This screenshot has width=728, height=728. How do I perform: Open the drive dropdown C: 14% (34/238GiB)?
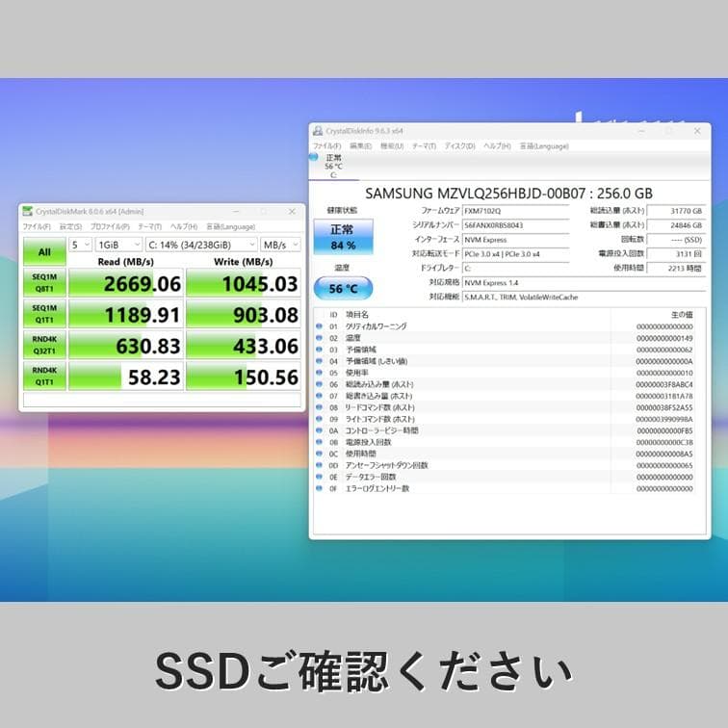201,245
